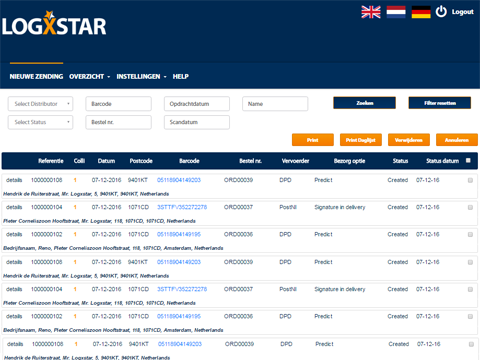Open the Select Status dropdown
480x360 pixels.
tap(40, 122)
